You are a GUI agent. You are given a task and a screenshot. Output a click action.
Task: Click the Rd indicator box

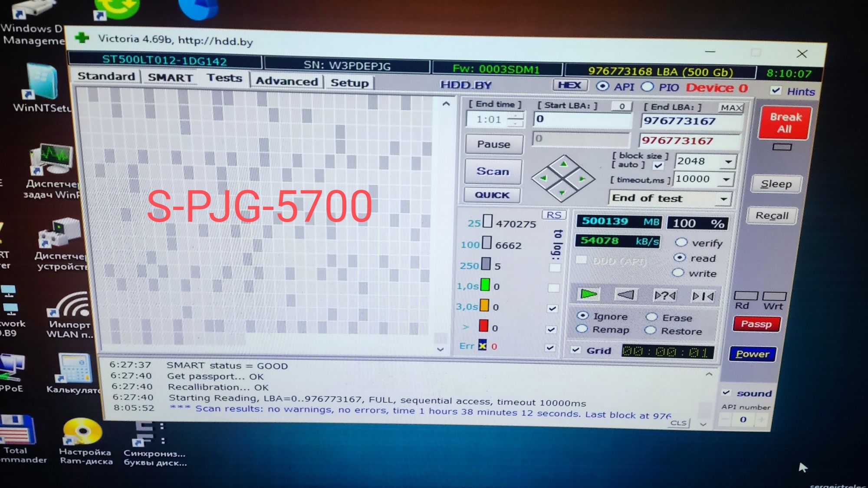pos(746,296)
